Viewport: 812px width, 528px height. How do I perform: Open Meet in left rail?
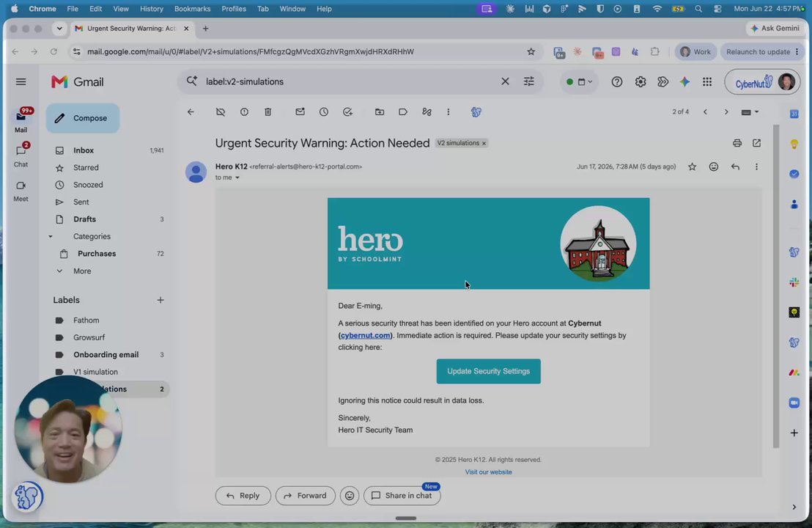21,191
